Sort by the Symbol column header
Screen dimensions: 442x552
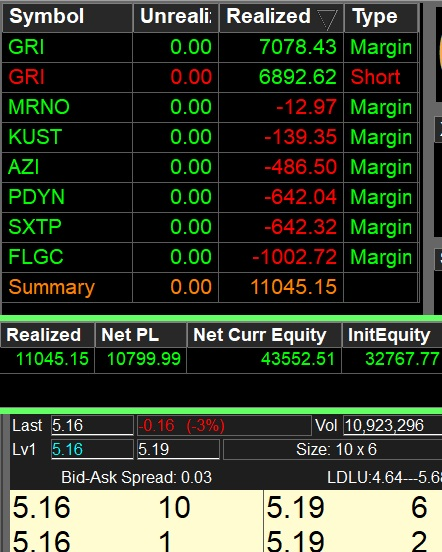tap(67, 17)
